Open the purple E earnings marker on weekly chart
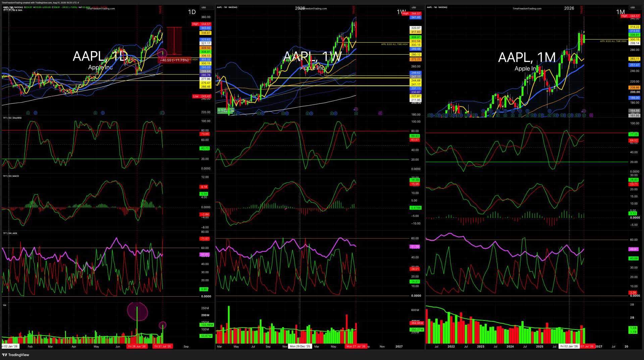Screen dimensions: 644x360 380,113
